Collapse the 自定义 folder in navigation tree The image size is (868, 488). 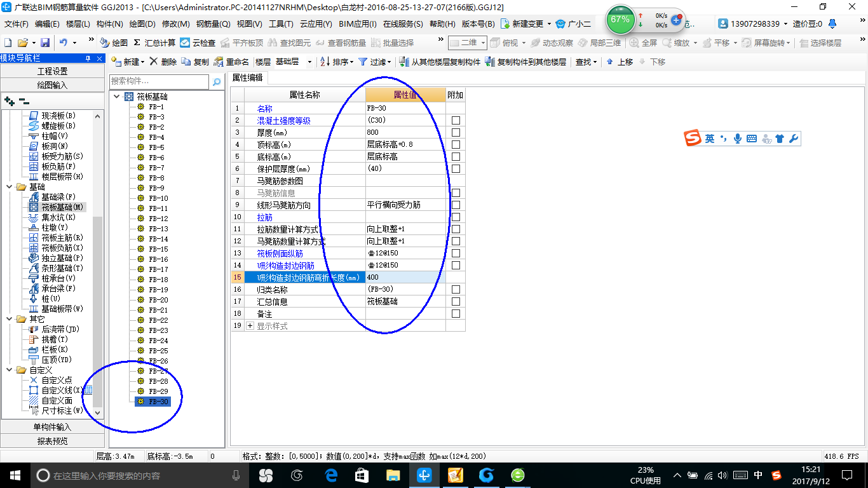10,370
